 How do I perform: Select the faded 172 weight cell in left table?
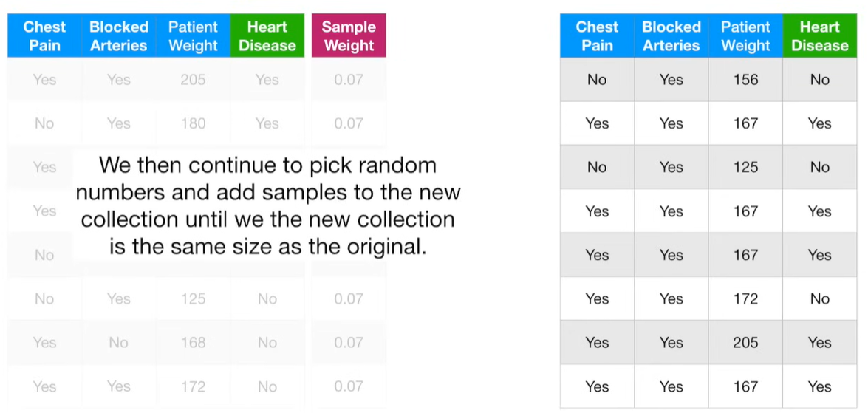(193, 386)
